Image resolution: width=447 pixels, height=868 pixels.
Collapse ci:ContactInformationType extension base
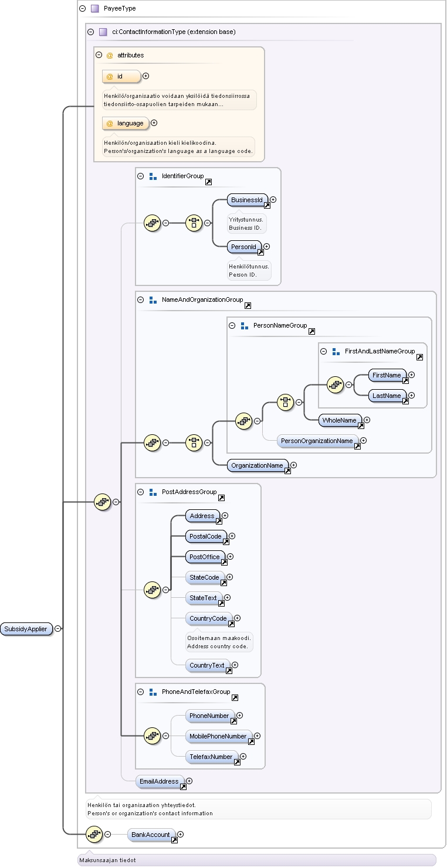click(x=90, y=32)
